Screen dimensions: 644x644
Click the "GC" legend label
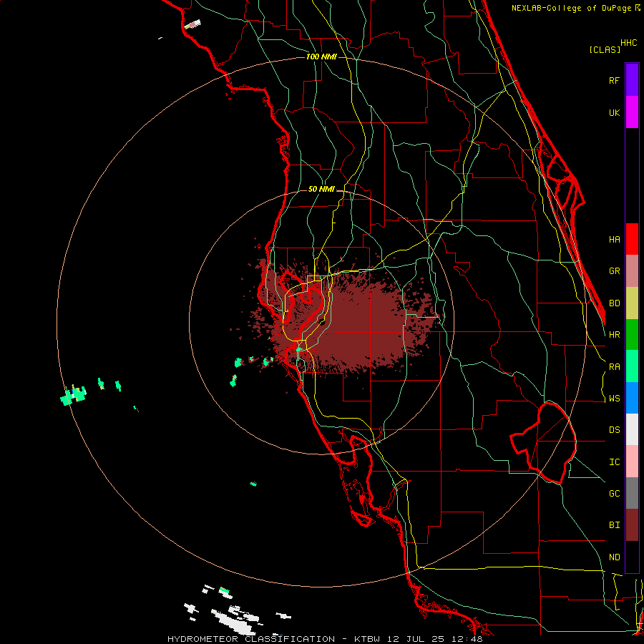[614, 494]
